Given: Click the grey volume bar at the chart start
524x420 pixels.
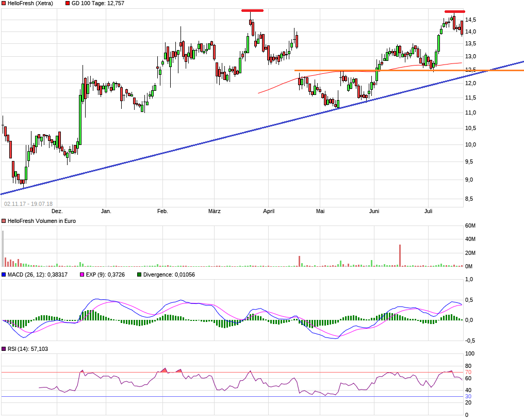Looking at the screenshot, I should click(3, 249).
